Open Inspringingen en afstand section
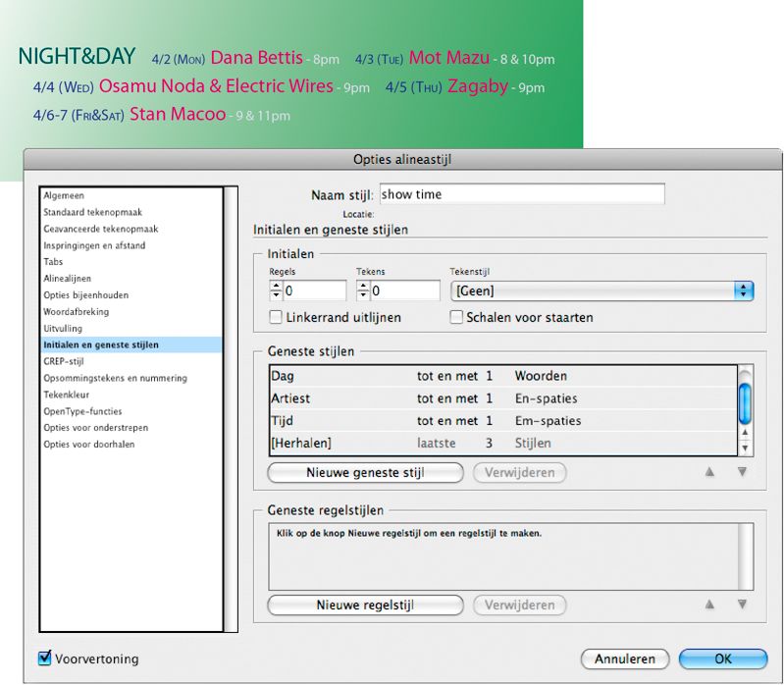This screenshot has width=784, height=685. (94, 245)
